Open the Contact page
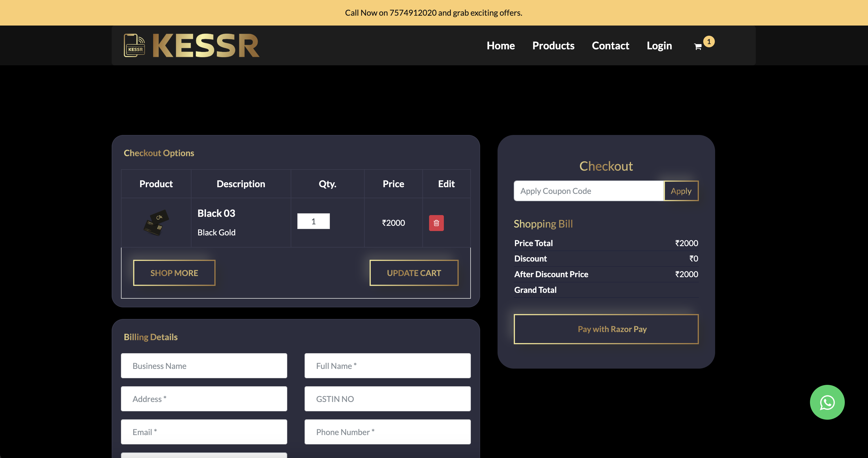Screen dimensions: 868x458 (x=610, y=46)
